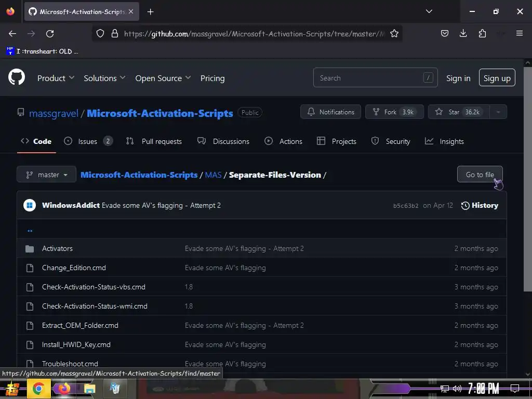Show site security padlock info
Viewport: 532px width, 399px height.
(x=115, y=34)
